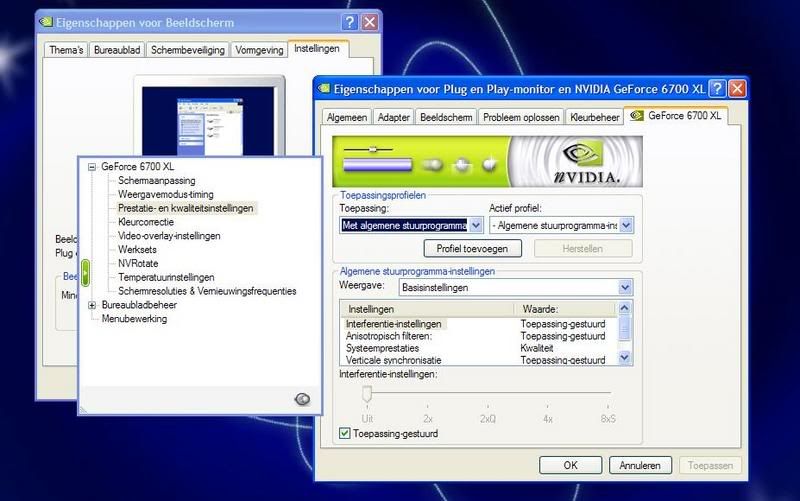Select the Anisotropisch filteren list row
The height and width of the screenshot is (501, 800).
click(479, 336)
